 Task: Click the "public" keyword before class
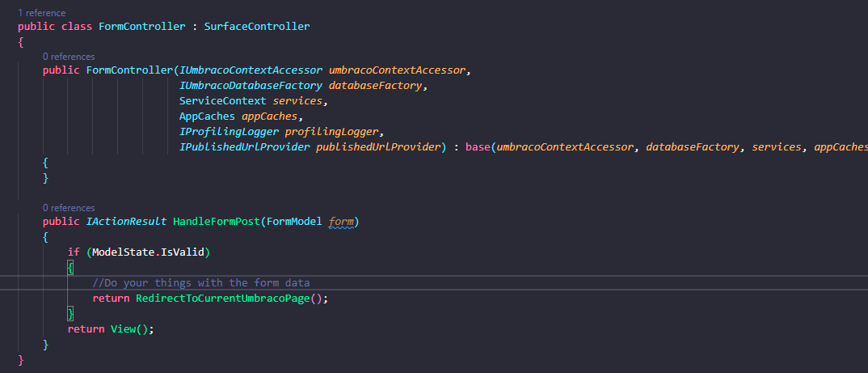[36, 27]
